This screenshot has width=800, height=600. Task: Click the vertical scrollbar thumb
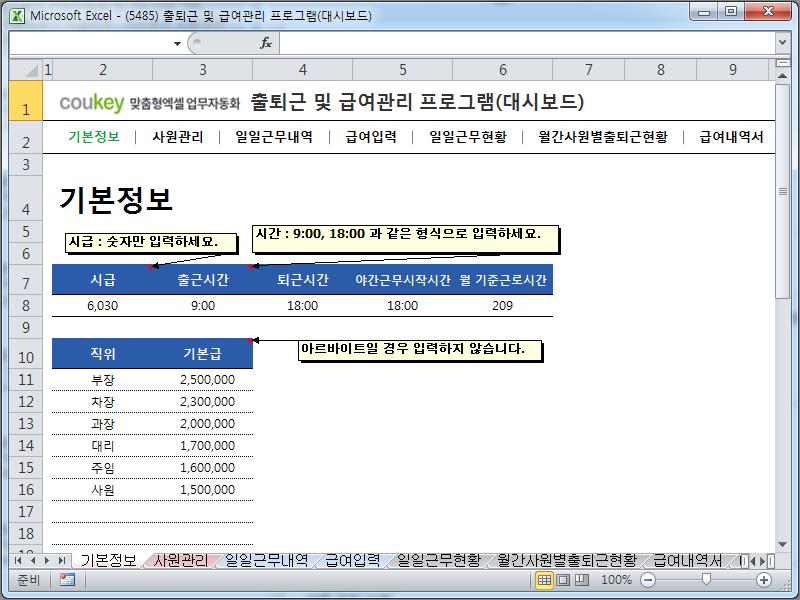(x=782, y=191)
